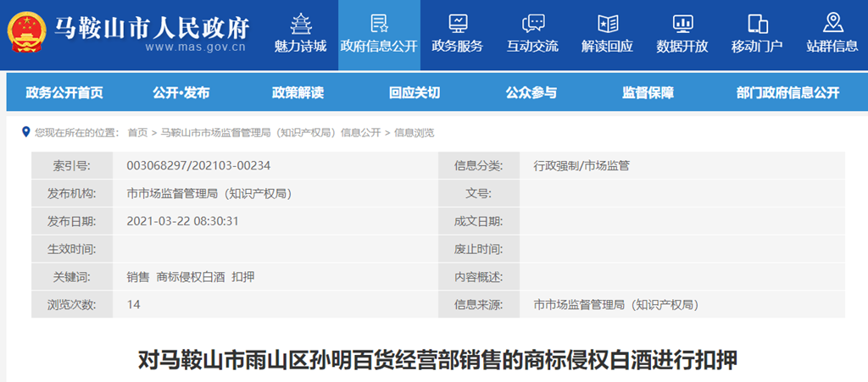Click the 生效时间 label cell
868x382 pixels.
pos(72,249)
